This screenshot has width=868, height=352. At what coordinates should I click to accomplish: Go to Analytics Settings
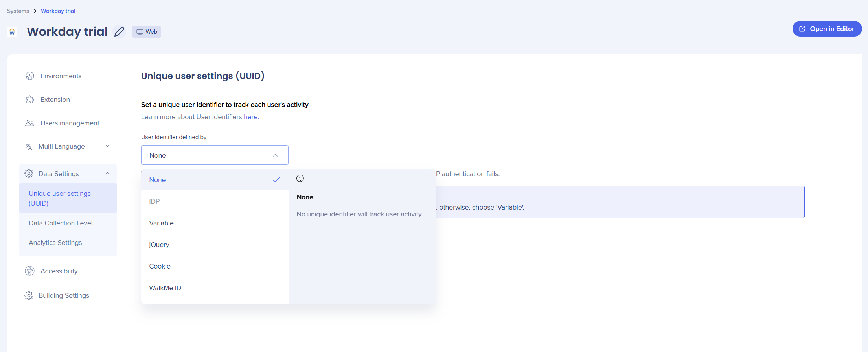click(55, 243)
